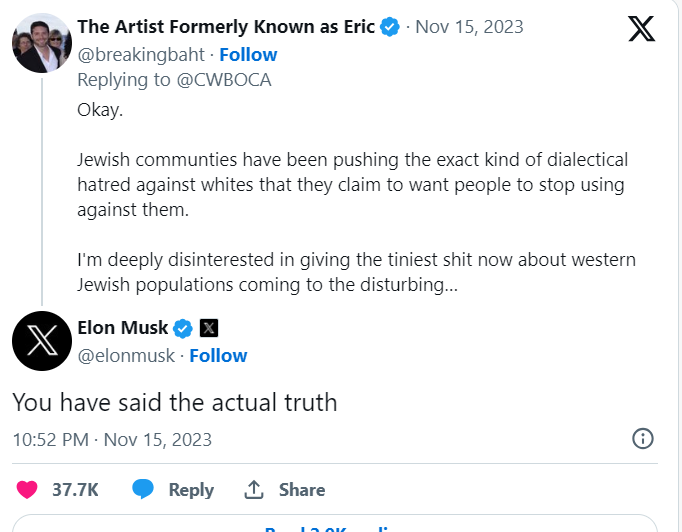Click verified badge next to Eric's name
This screenshot has width=682, height=532.
tap(393, 27)
